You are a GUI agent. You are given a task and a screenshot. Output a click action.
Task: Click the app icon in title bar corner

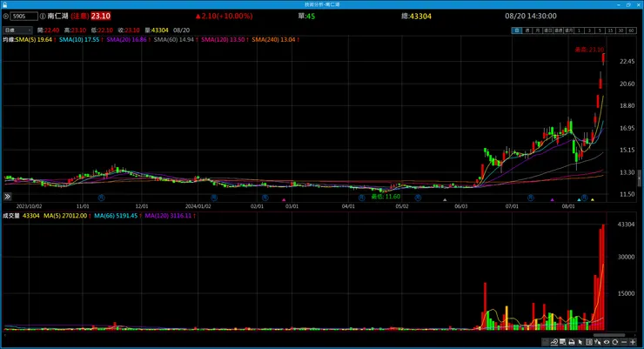(4, 4)
